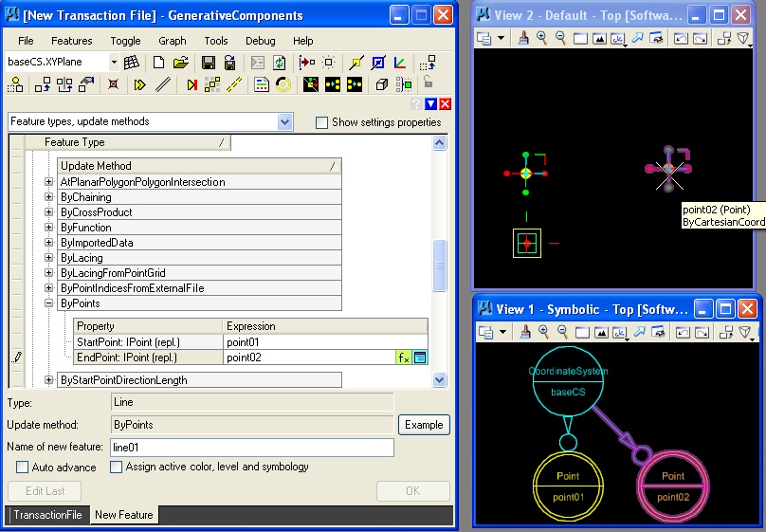Expand the ByCrossProduct update method
Image resolution: width=766 pixels, height=532 pixels.
(x=48, y=212)
